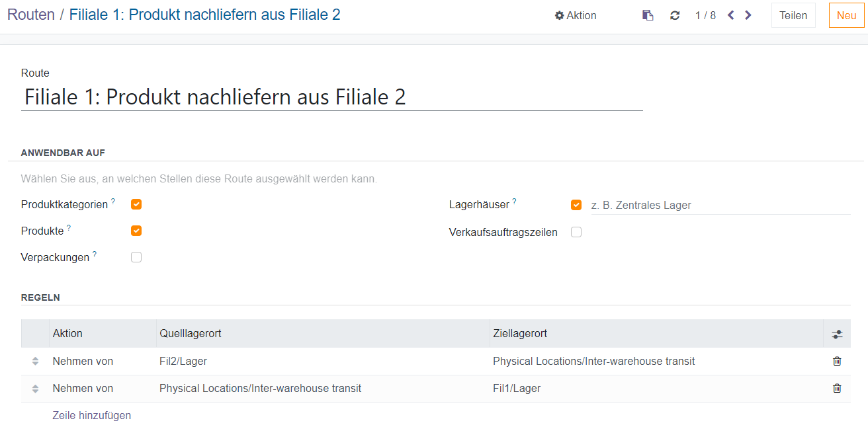
Task: Click drag handle of the Fil2/Lager rule
Action: point(36,362)
